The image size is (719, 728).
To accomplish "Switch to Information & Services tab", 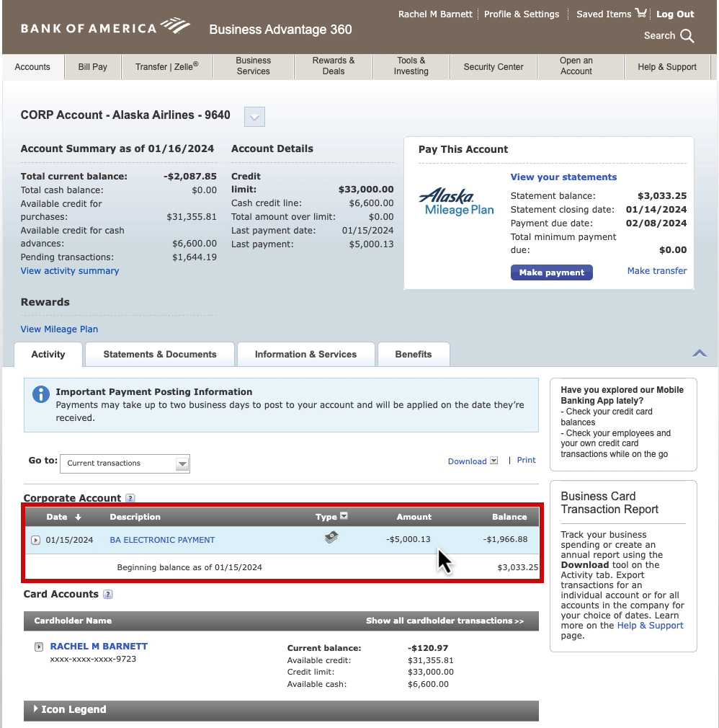I will point(306,354).
